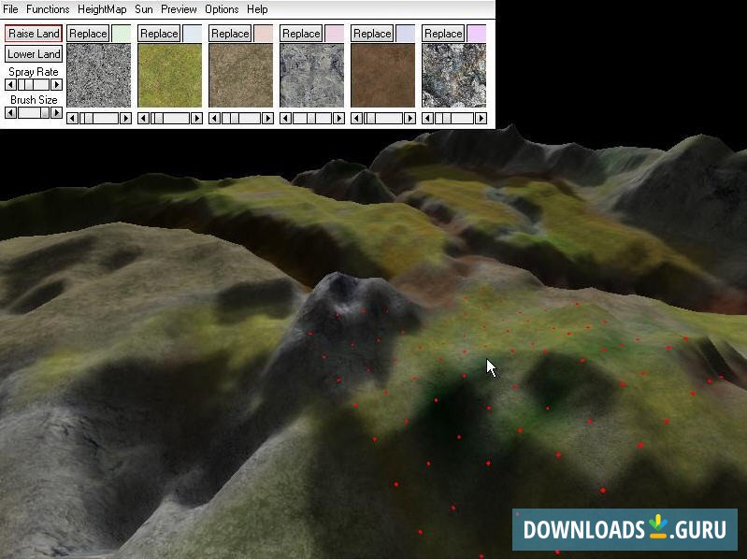Show the Preview menu
Screen dimensions: 747x560
click(179, 9)
